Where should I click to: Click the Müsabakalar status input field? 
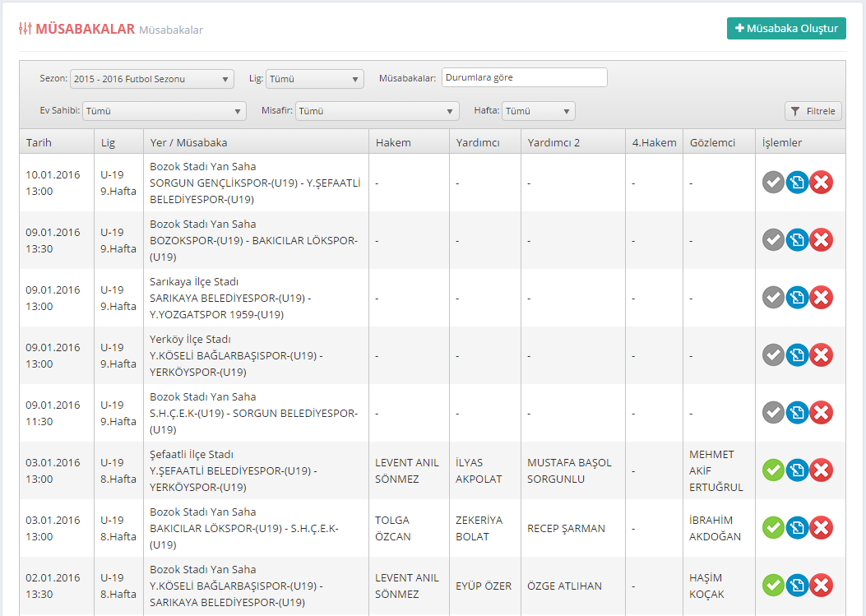(x=524, y=77)
